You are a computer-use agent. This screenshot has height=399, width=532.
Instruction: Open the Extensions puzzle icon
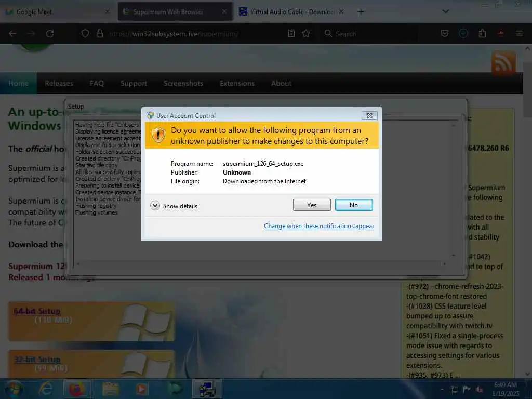pyautogui.click(x=482, y=34)
